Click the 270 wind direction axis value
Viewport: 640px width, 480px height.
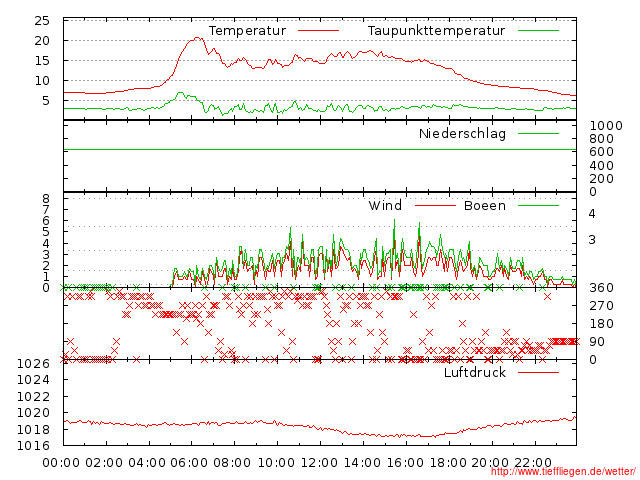pyautogui.click(x=602, y=306)
